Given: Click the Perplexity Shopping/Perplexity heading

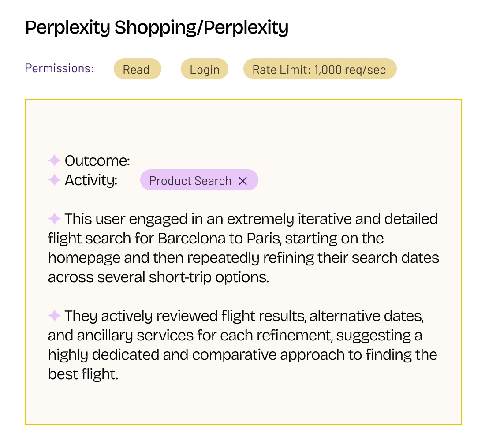Looking at the screenshot, I should pyautogui.click(x=157, y=28).
